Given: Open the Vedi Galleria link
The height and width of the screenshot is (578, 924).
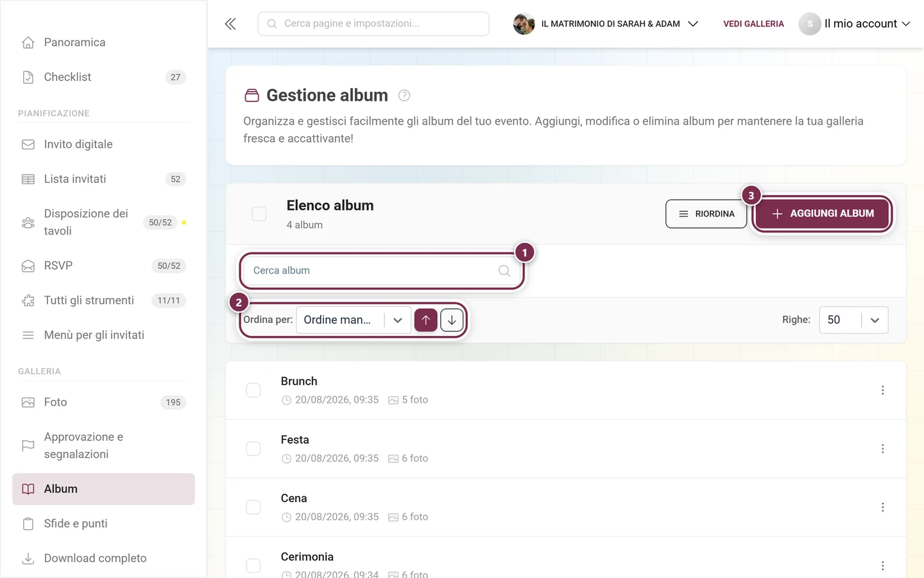Looking at the screenshot, I should coord(753,24).
